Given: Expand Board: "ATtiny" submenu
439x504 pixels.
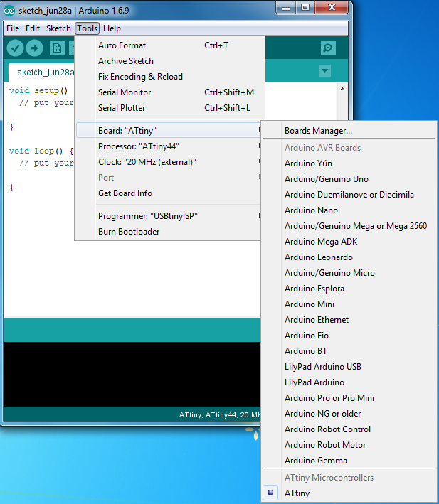Looking at the screenshot, I should coord(169,131).
